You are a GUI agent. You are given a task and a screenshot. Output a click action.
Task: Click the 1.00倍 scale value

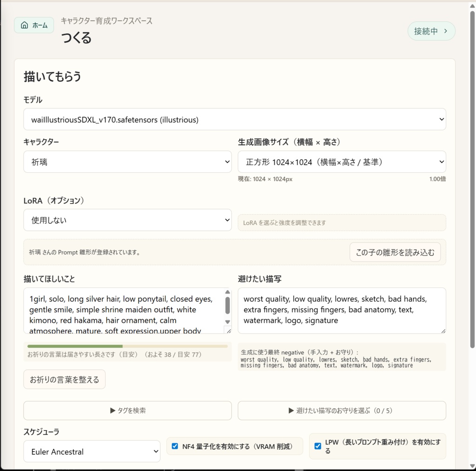pyautogui.click(x=437, y=179)
